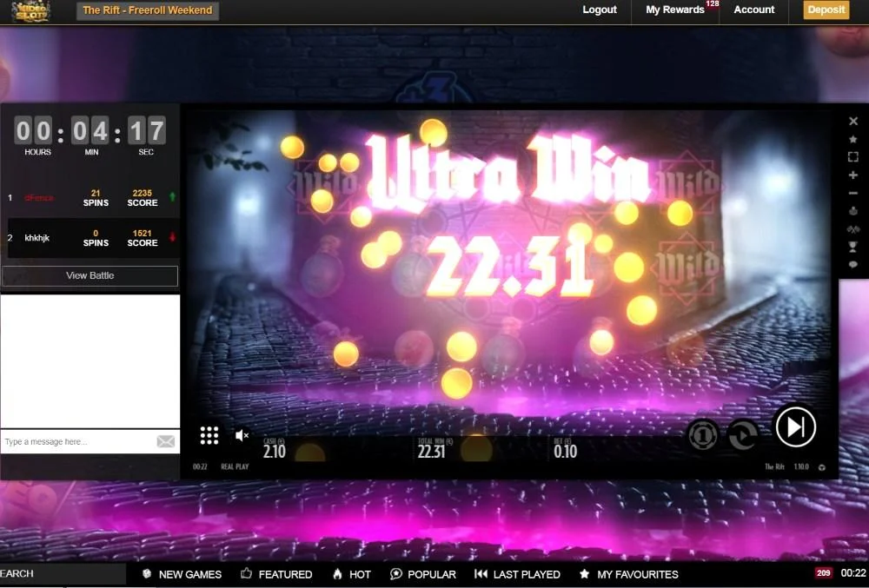Open My Rewards
869x588 pixels.
pos(675,10)
